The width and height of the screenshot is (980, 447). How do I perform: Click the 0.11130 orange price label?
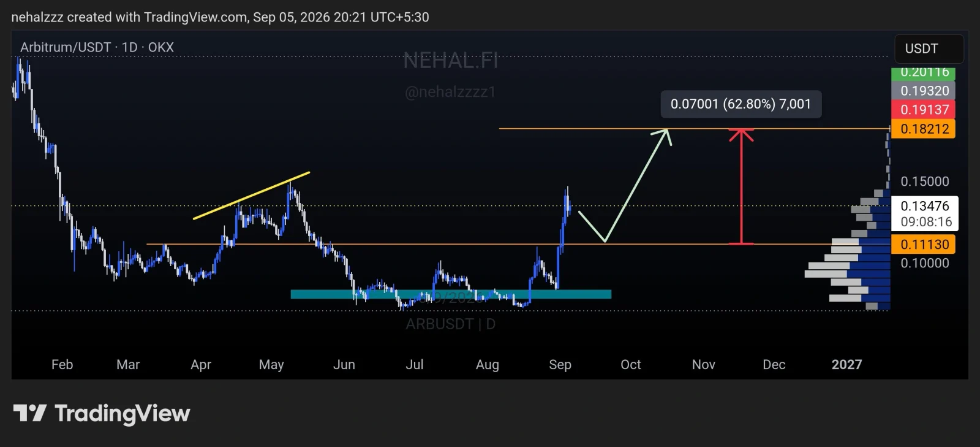click(x=923, y=244)
